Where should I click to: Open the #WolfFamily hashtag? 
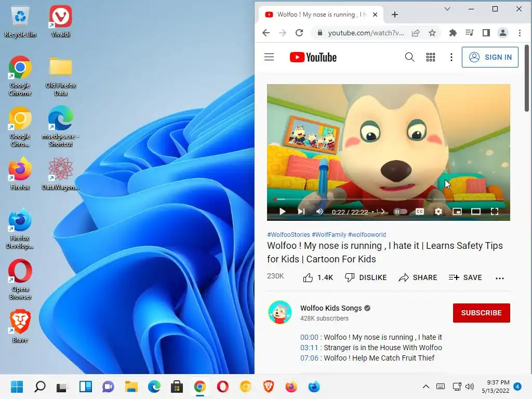329,234
